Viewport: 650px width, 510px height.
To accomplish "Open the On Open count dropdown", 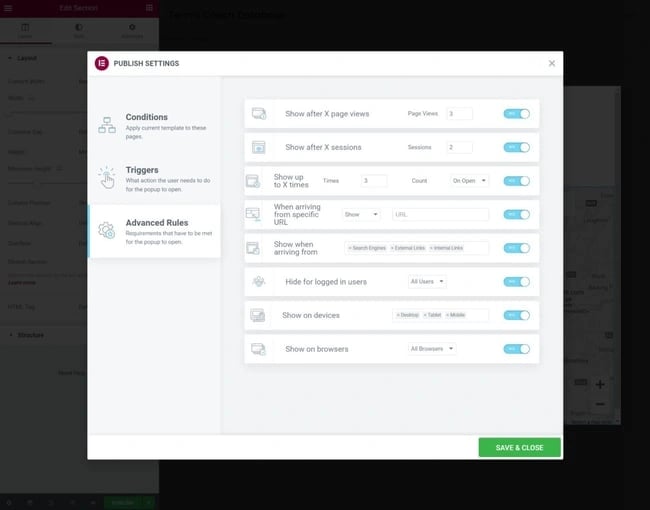I will point(469,181).
